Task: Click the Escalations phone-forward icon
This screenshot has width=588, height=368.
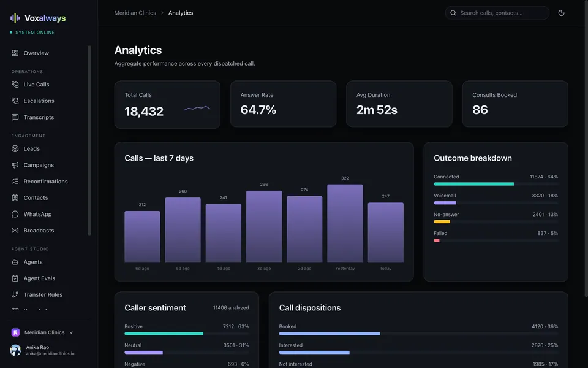Action: (15, 101)
